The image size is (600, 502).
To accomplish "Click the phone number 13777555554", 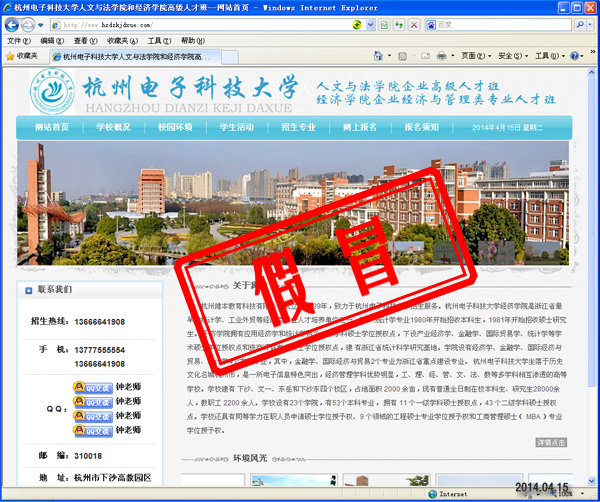I will tap(99, 350).
